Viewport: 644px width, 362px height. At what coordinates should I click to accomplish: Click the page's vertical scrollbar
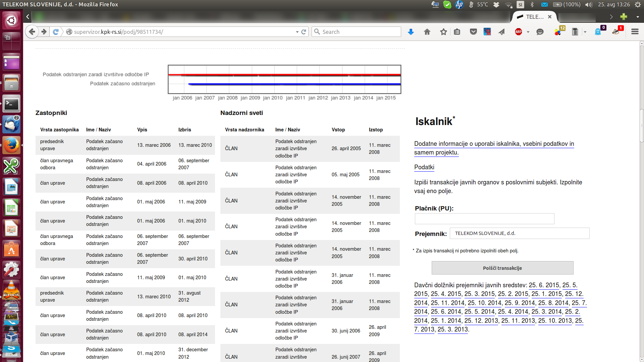point(641,126)
